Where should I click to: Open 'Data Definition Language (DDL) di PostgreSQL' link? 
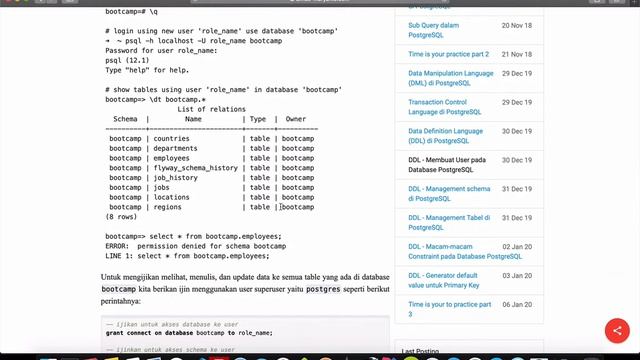coord(445,136)
